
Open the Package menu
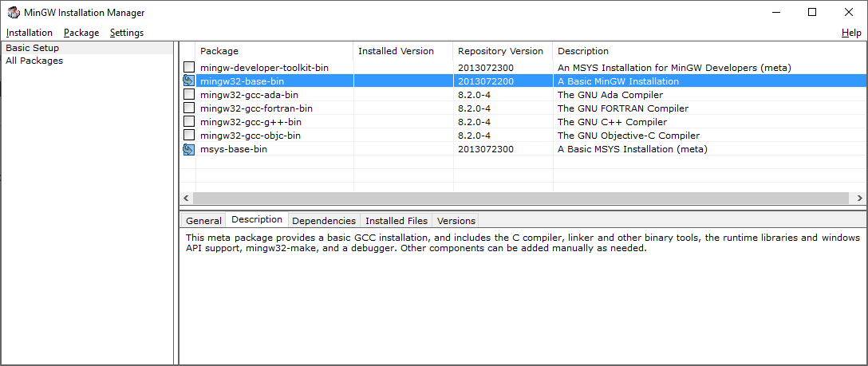point(81,33)
